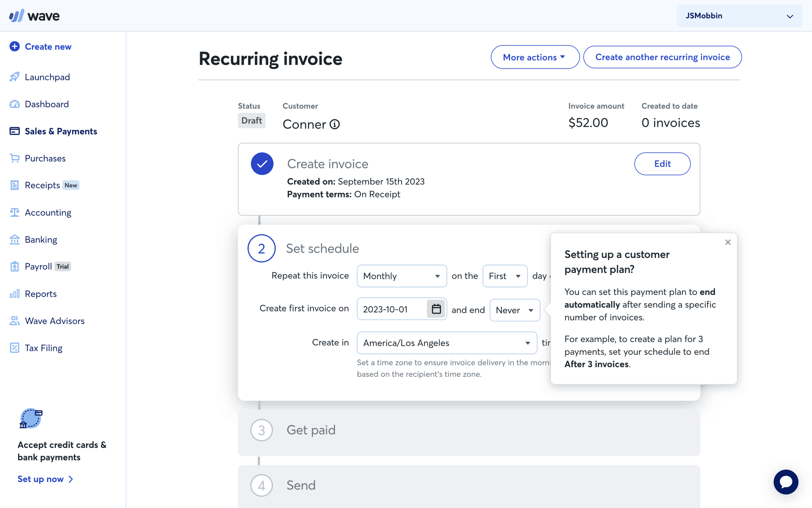Expand the More actions menu

535,57
